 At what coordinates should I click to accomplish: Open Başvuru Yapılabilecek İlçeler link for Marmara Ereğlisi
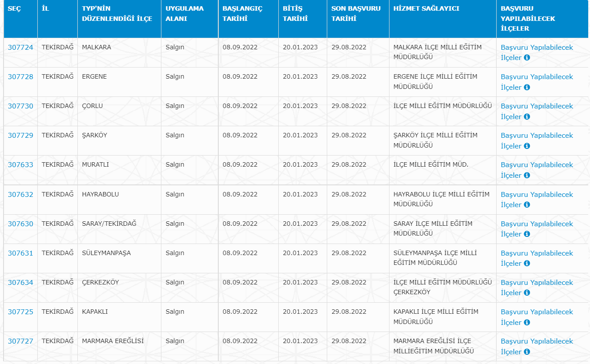tap(537, 341)
